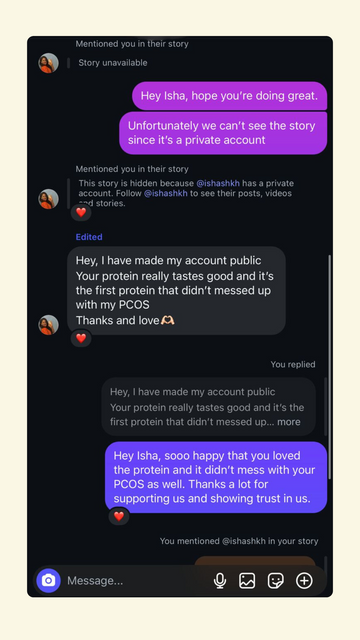360x640 pixels.
Task: Click the chat scrollbar on the right edge
Action: [329, 367]
